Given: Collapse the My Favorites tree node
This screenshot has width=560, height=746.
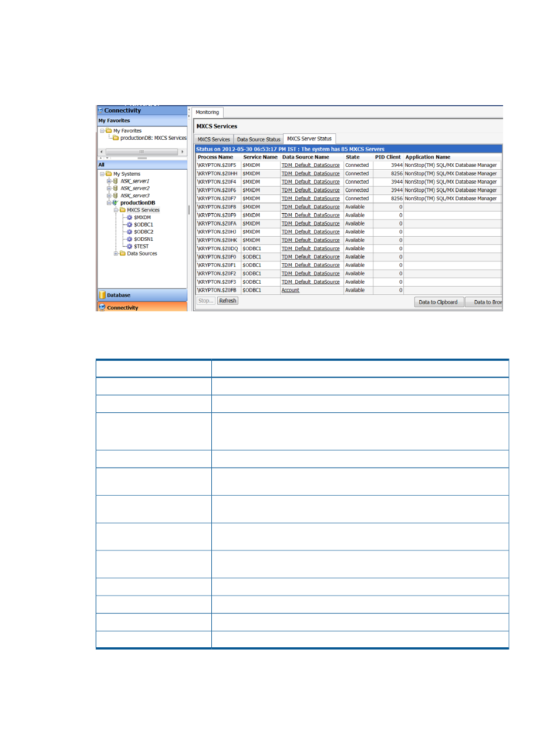Looking at the screenshot, I should tap(102, 131).
